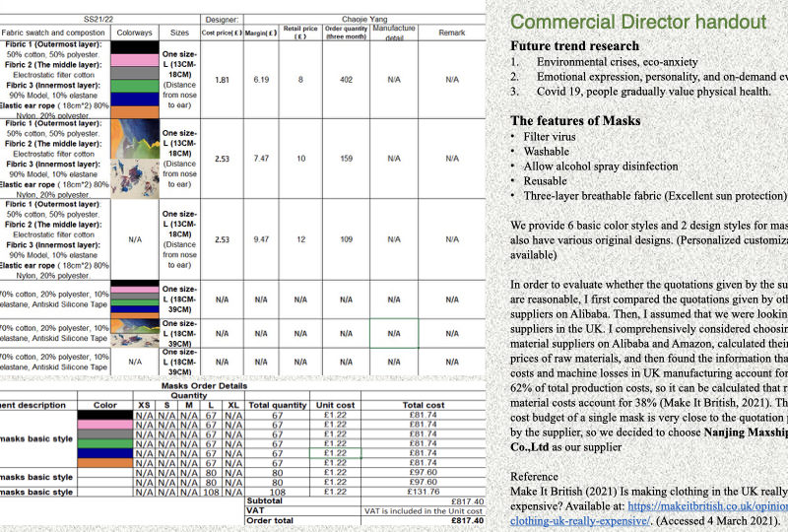This screenshot has height=532, width=788.
Task: Click the 'Allow alcohol spray disinfection' bullet
Action: click(601, 166)
